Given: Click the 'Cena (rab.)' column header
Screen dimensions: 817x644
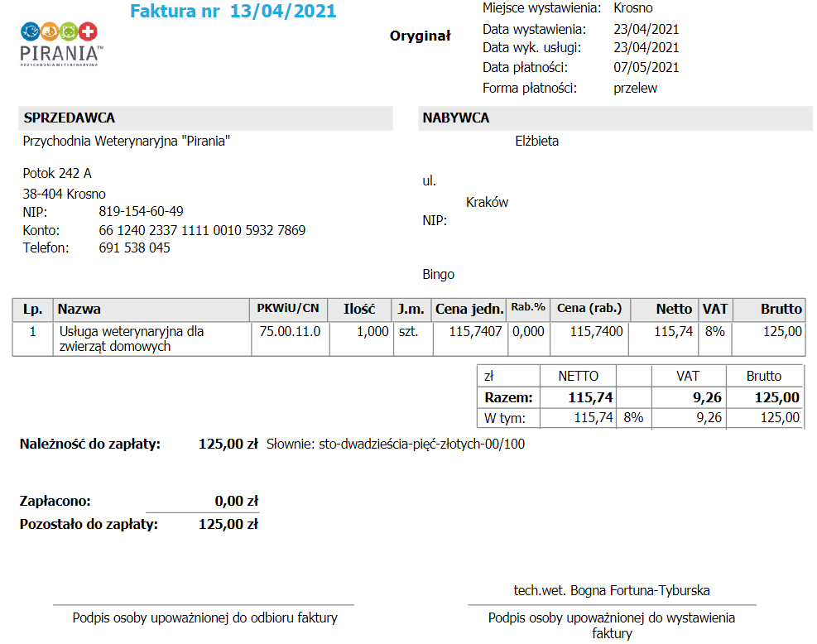Looking at the screenshot, I should coord(589,308).
